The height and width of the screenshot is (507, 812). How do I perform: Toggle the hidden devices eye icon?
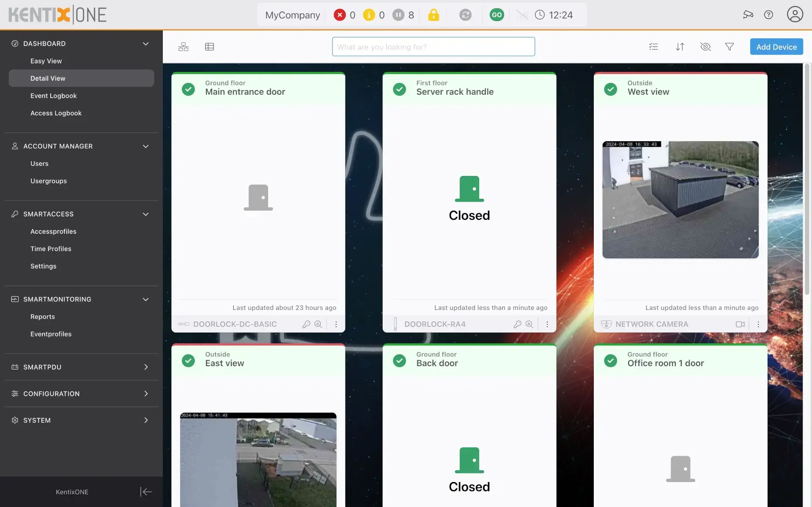[705, 47]
